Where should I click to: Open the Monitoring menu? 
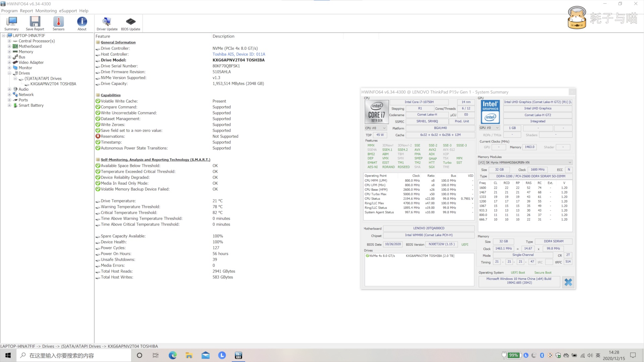click(x=46, y=11)
